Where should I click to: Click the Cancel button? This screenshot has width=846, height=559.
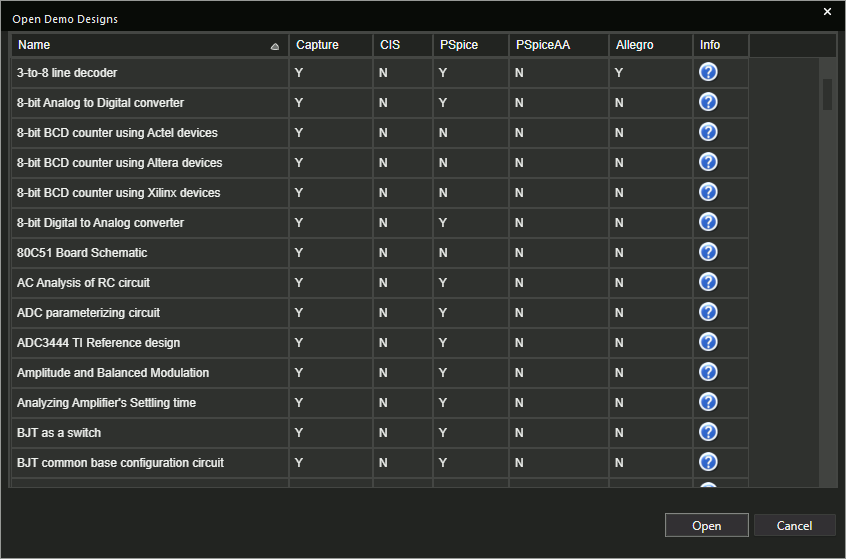pyautogui.click(x=794, y=526)
